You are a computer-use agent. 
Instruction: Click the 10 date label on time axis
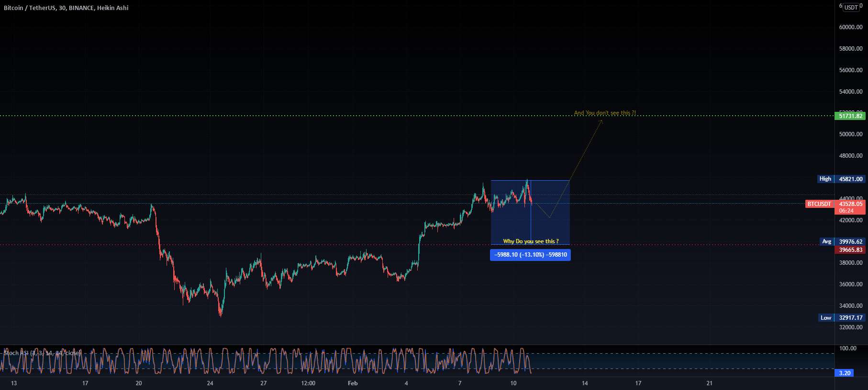tap(513, 383)
